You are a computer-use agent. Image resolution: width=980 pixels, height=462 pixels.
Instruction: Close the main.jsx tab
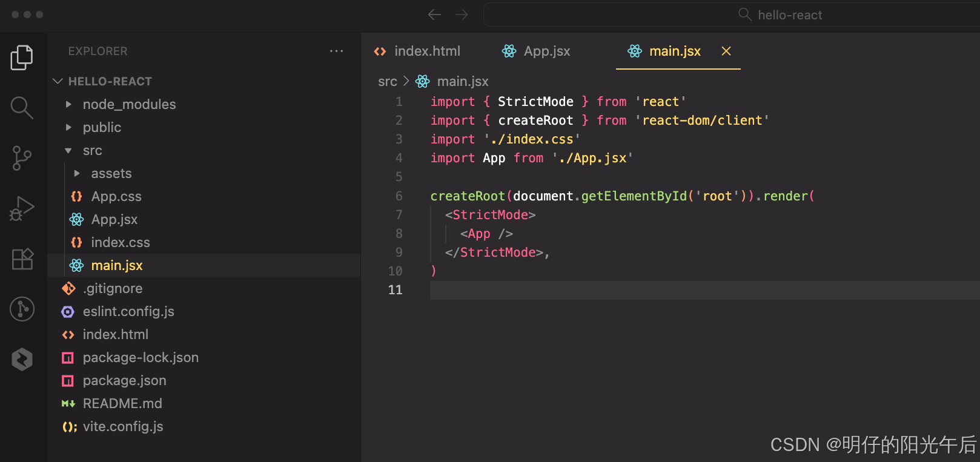(x=726, y=51)
